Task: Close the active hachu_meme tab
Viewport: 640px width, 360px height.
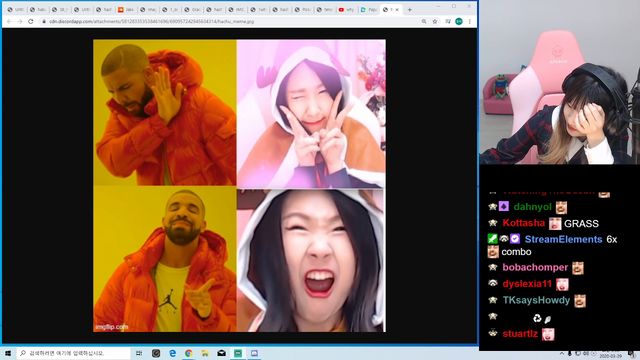Action: (397, 9)
